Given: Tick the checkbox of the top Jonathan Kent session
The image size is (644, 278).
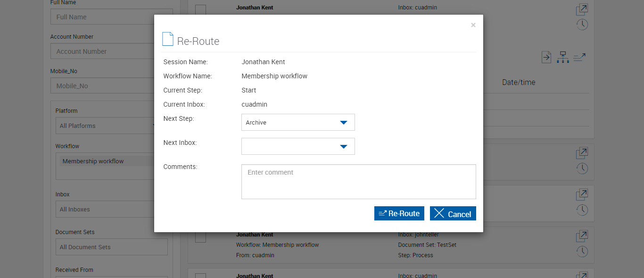Looking at the screenshot, I should click(x=200, y=9).
